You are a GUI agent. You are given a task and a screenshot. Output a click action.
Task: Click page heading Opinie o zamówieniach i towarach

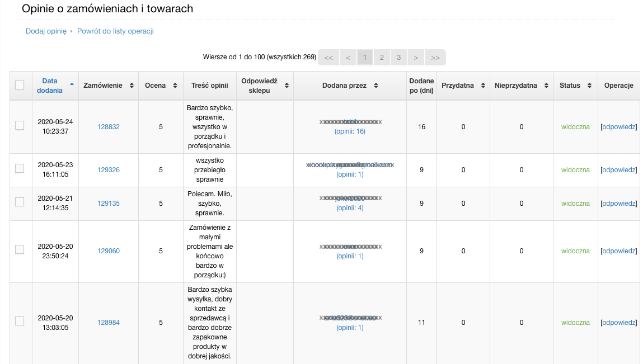107,8
